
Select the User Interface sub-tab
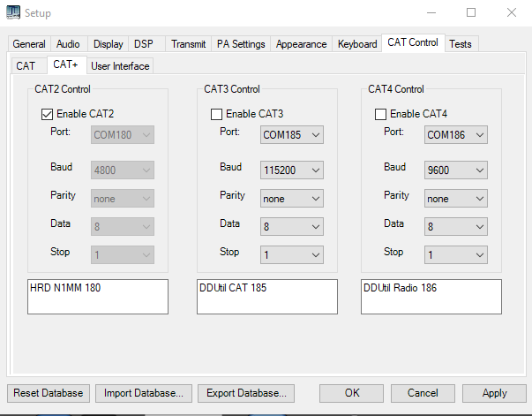coord(120,65)
